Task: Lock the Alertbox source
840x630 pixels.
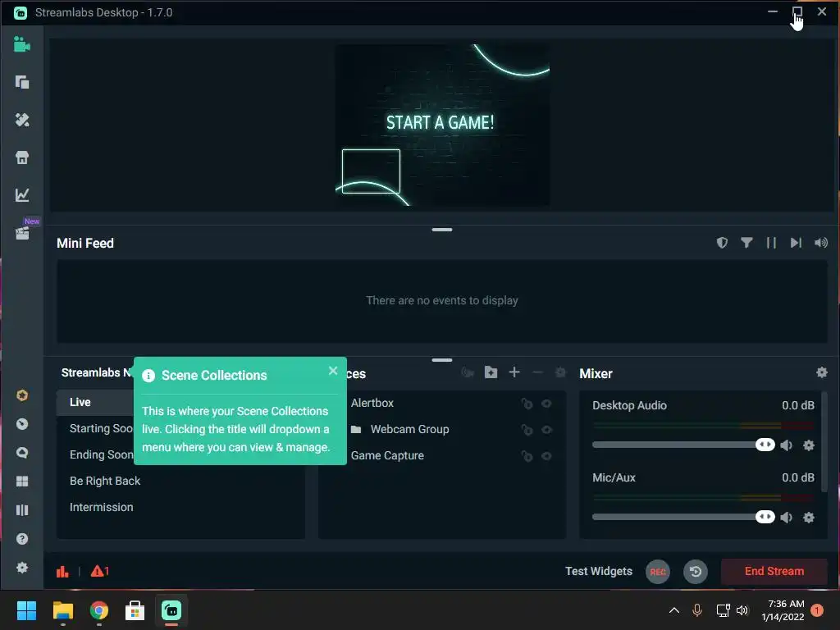Action: [x=527, y=404]
